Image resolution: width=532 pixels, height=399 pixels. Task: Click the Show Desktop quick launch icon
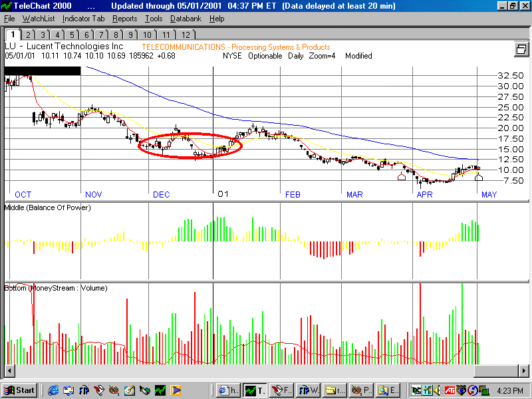(68, 390)
